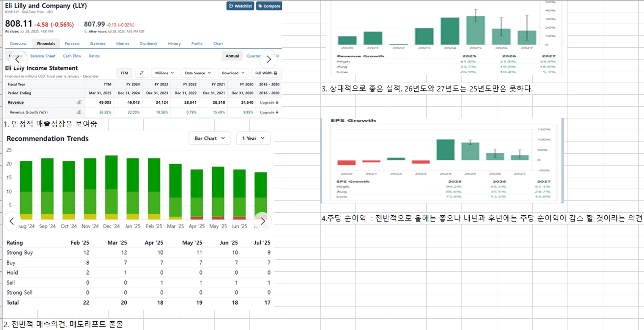Open the Compare button
The image size is (644, 330).
(269, 6)
